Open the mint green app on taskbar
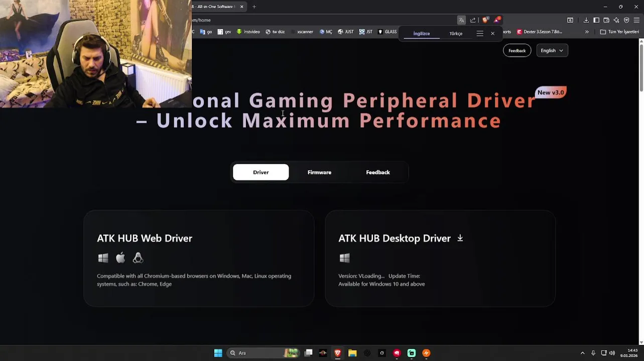 pos(412,353)
